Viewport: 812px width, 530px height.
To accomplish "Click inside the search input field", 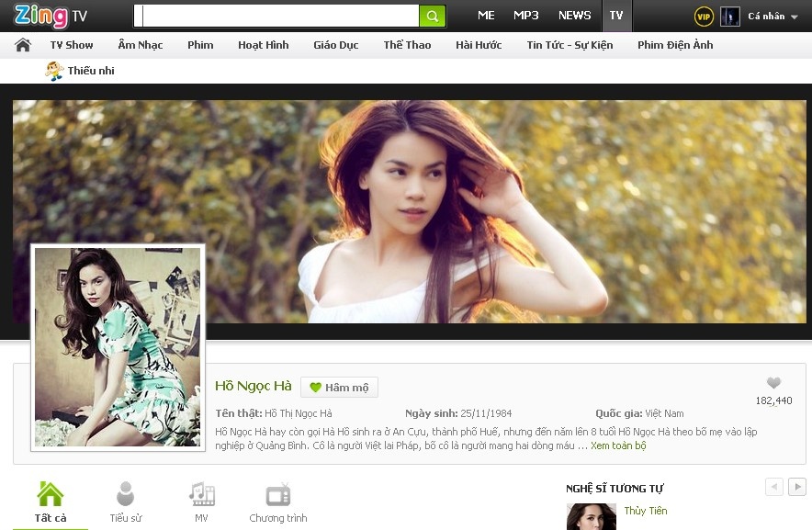I will [276, 16].
